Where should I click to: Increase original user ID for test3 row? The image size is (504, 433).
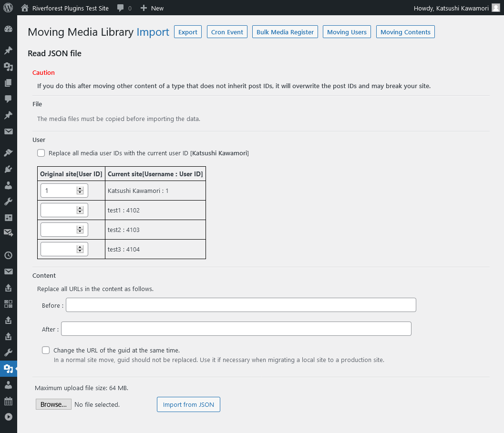point(80,247)
